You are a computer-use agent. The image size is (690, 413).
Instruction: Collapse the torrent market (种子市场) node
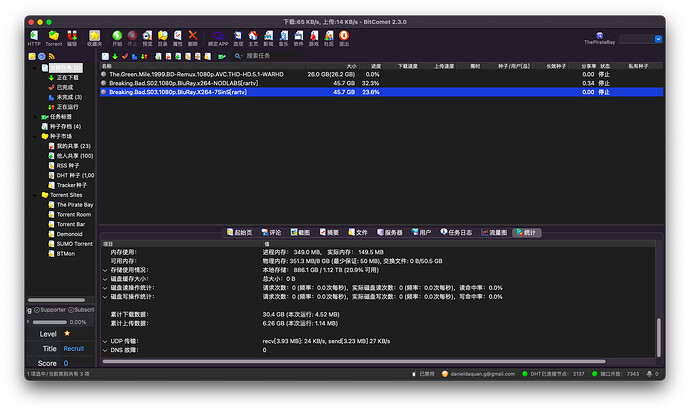tap(35, 136)
